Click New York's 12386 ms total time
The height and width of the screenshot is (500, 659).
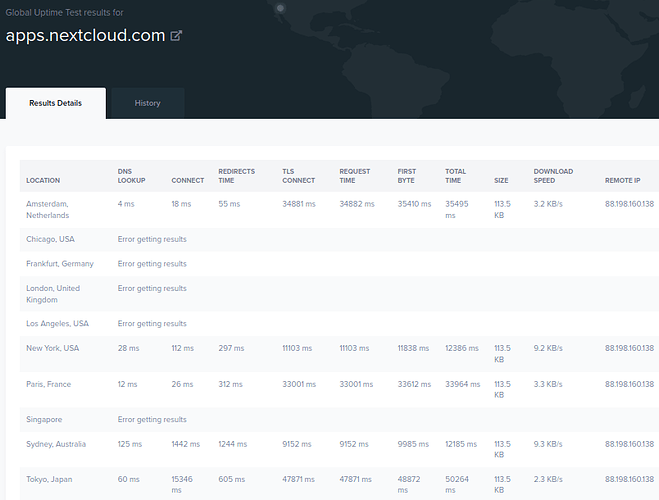462,348
